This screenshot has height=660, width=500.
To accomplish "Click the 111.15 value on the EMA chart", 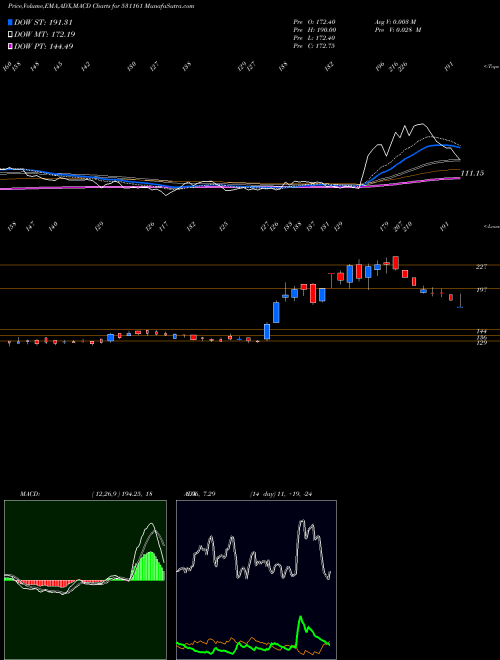I will [x=472, y=173].
